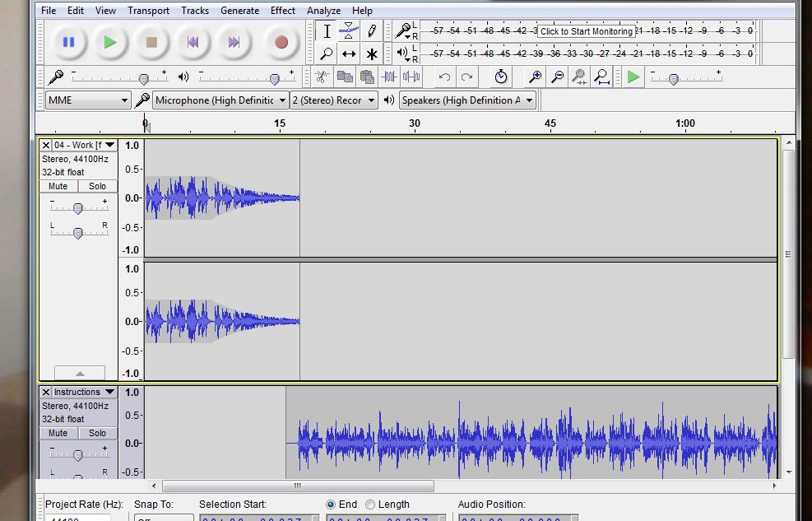This screenshot has height=521, width=812.
Task: Select the Envelope tool
Action: pos(349,31)
